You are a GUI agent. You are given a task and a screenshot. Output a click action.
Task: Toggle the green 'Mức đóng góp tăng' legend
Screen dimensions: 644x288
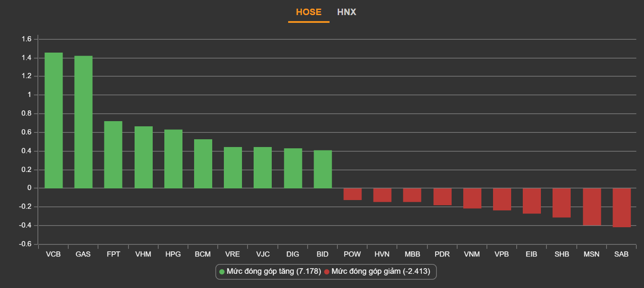[x=270, y=272]
